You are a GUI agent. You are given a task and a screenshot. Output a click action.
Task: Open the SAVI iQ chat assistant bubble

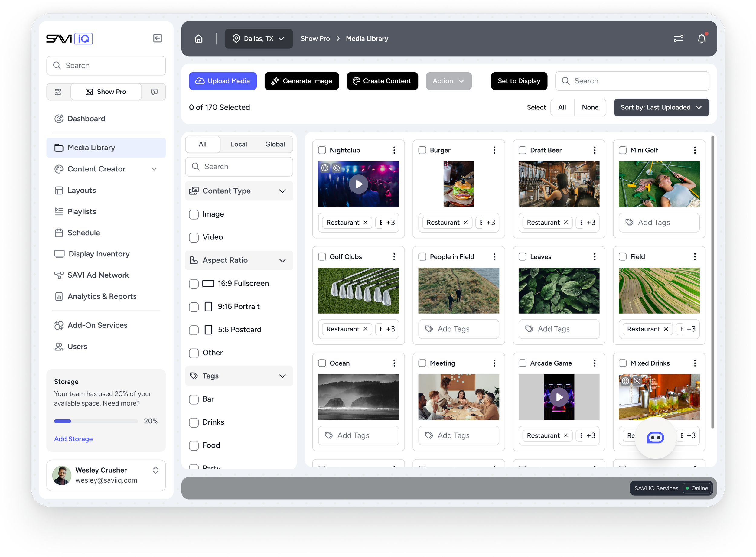[x=655, y=437]
